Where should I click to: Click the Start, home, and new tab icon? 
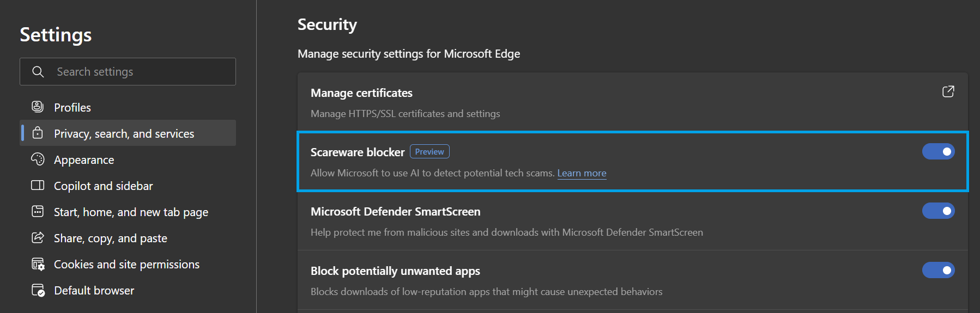pos(38,211)
